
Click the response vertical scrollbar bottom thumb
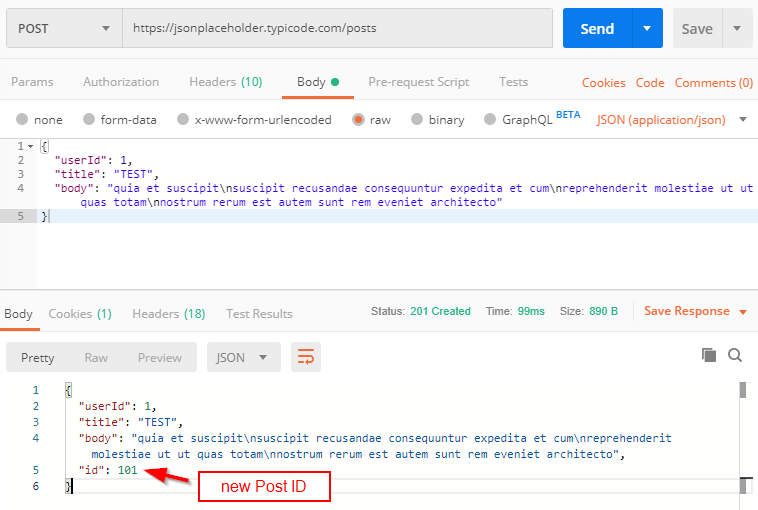pos(745,485)
